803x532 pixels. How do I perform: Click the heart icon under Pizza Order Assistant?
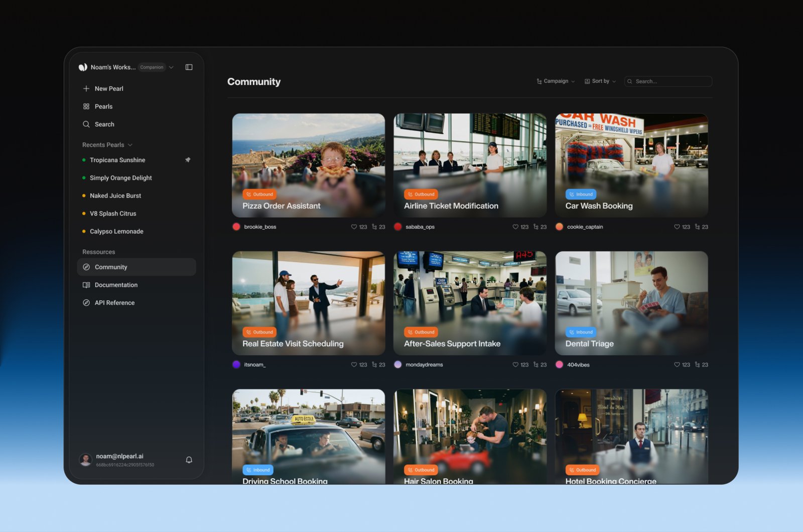(354, 227)
